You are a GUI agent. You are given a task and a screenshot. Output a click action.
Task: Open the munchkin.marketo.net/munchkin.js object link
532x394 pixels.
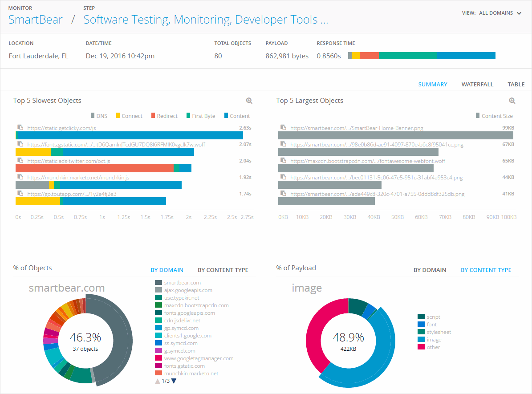[78, 178]
